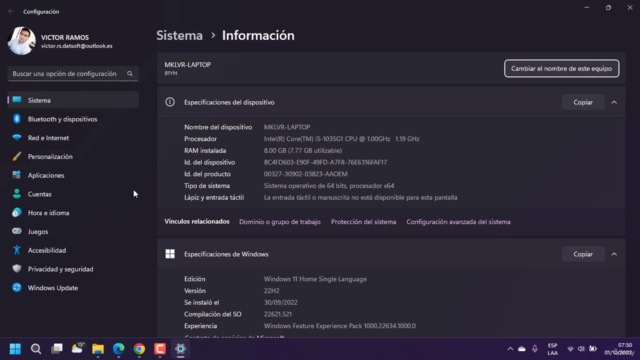This screenshot has height=360, width=640.
Task: Open File Explorer from the taskbar
Action: pos(98,349)
